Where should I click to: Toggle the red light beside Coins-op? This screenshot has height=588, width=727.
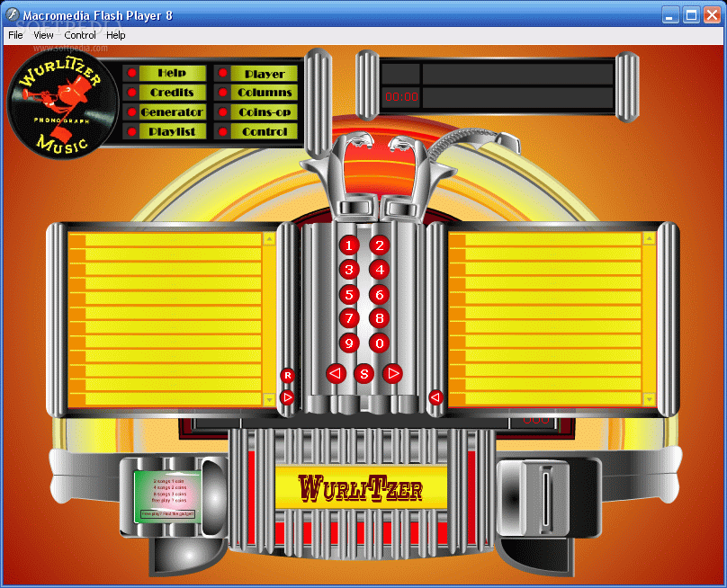tap(223, 112)
